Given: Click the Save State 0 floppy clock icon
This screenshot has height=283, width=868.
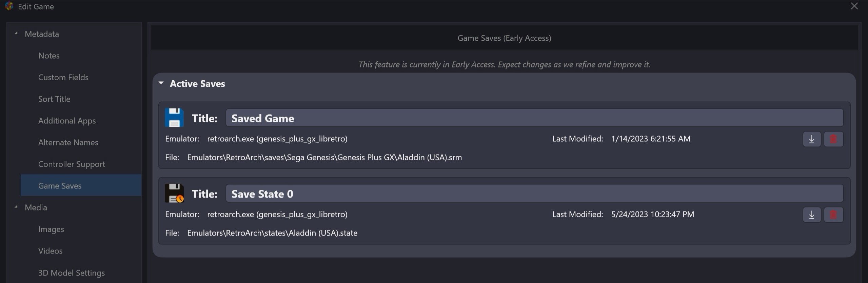Looking at the screenshot, I should (174, 193).
